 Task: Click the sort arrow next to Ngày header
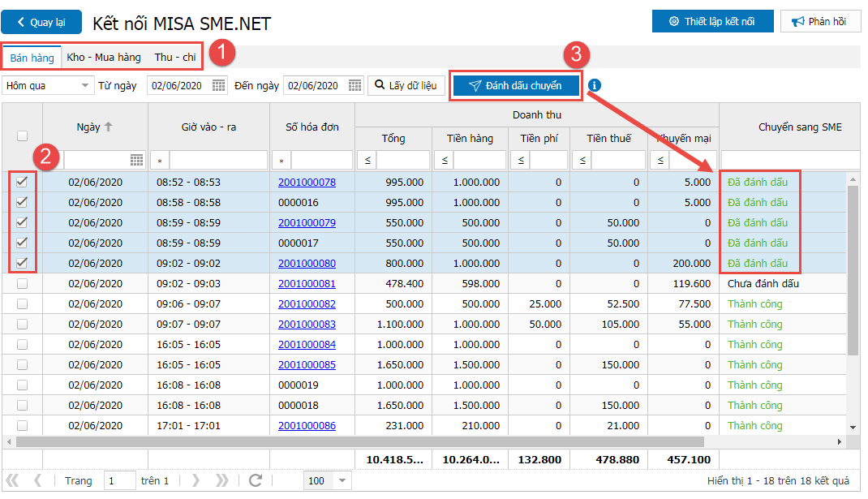109,127
